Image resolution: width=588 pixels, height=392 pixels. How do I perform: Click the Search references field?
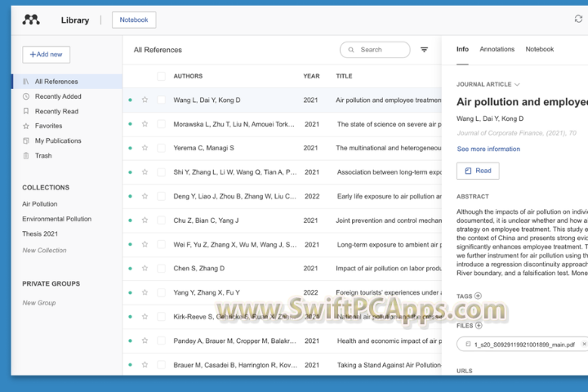click(x=375, y=50)
